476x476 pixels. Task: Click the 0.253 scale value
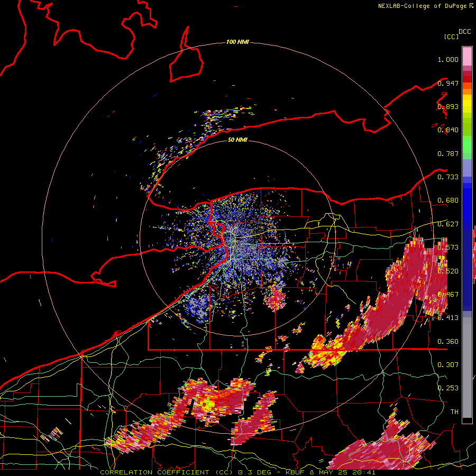click(448, 388)
